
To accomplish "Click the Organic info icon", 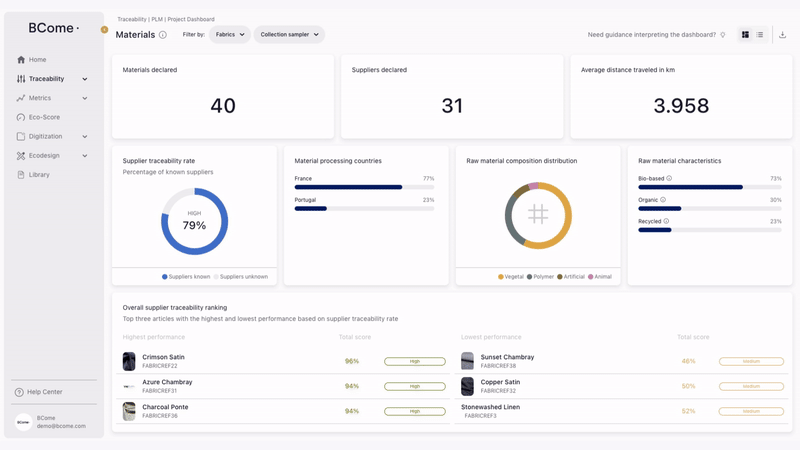I will [663, 200].
